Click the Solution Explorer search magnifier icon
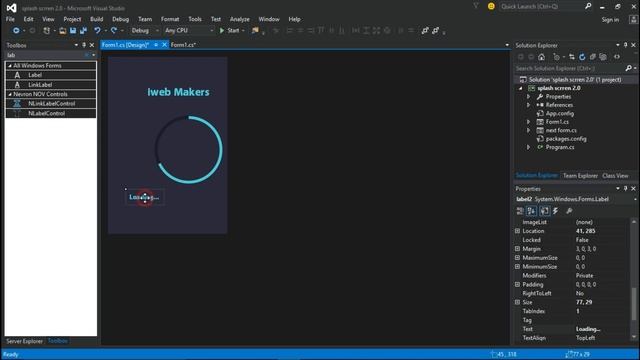Screen dimensions: 640x360 [x=629, y=68]
